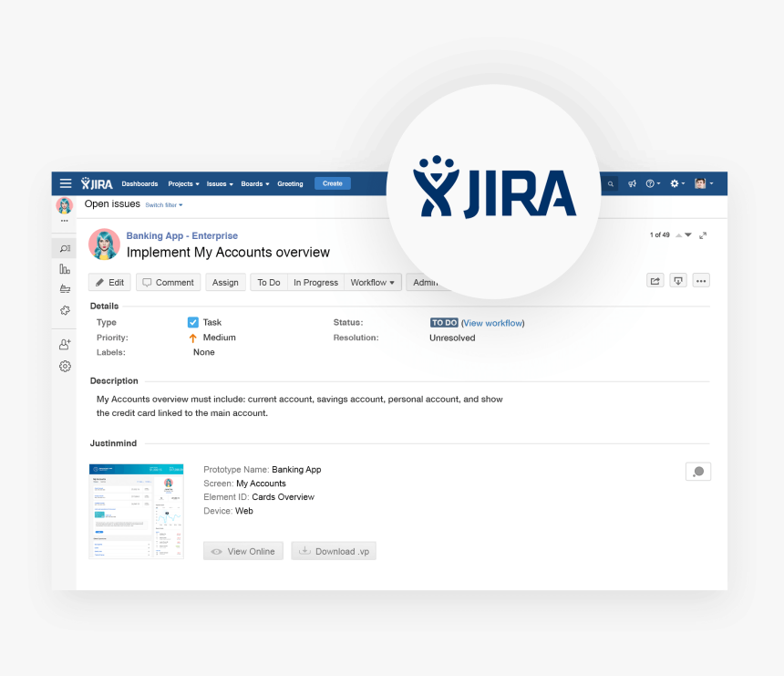Click the Task type checkbox icon
This screenshot has height=676, width=784.
pos(193,322)
